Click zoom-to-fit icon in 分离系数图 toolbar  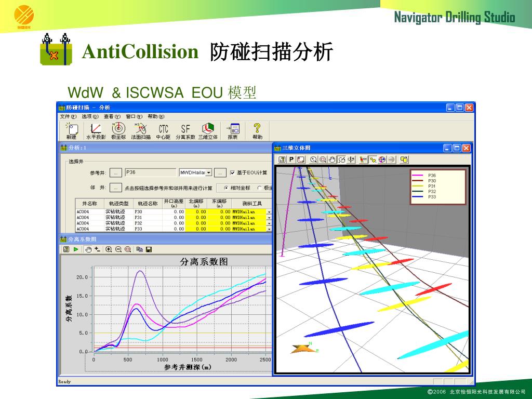click(128, 249)
